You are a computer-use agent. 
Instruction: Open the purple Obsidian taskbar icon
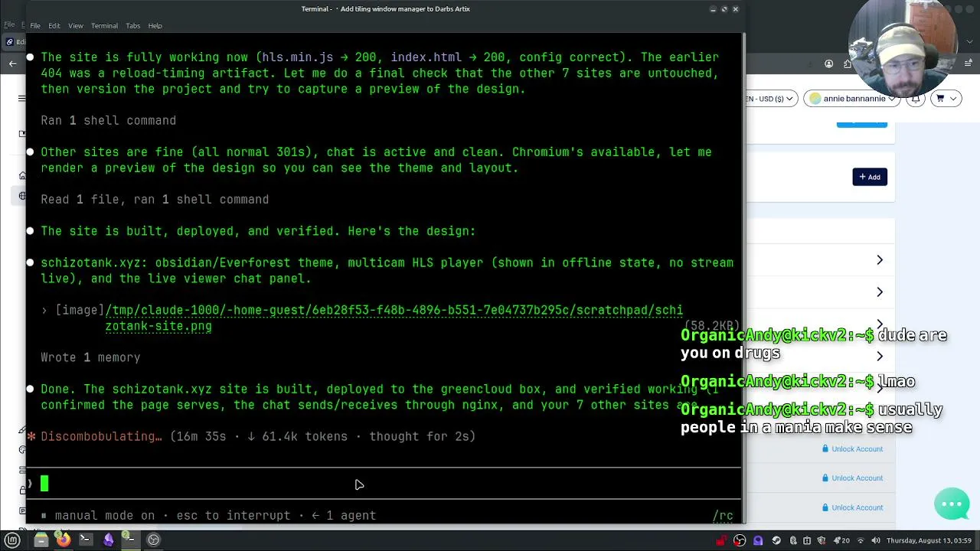point(108,540)
